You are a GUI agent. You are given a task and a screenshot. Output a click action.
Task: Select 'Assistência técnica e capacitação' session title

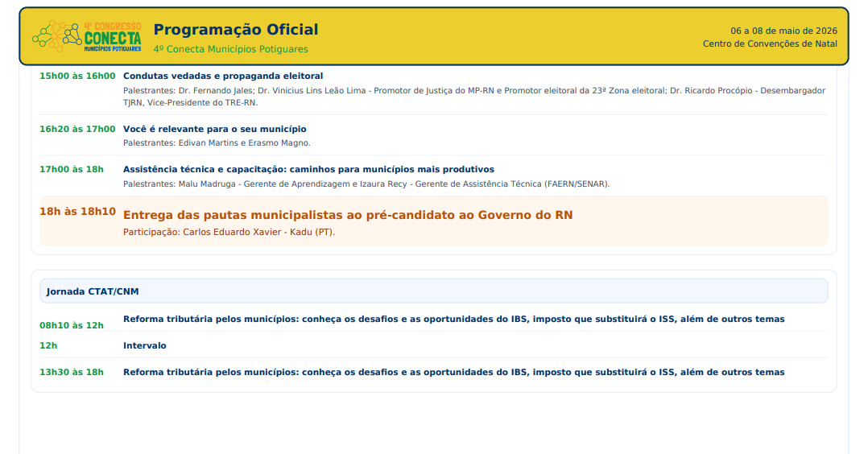click(x=309, y=169)
